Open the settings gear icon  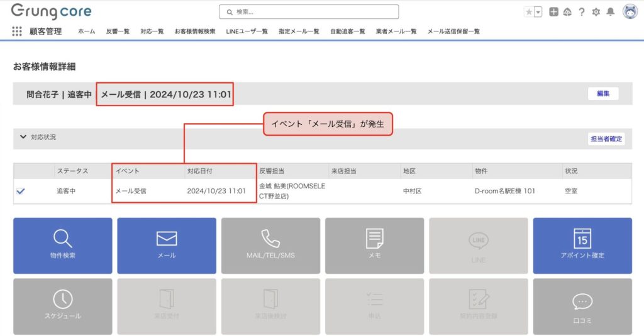click(x=596, y=12)
